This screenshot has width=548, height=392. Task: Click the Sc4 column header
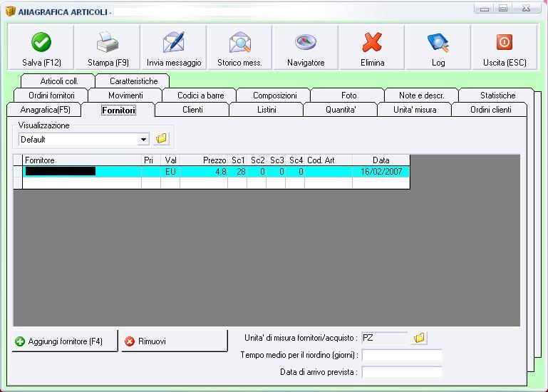point(295,160)
